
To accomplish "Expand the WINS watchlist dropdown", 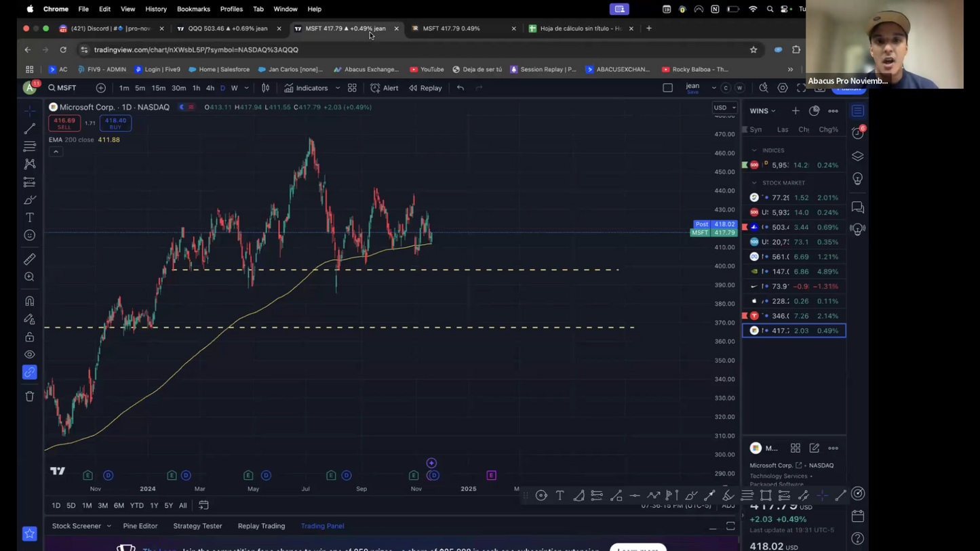I will pos(763,111).
